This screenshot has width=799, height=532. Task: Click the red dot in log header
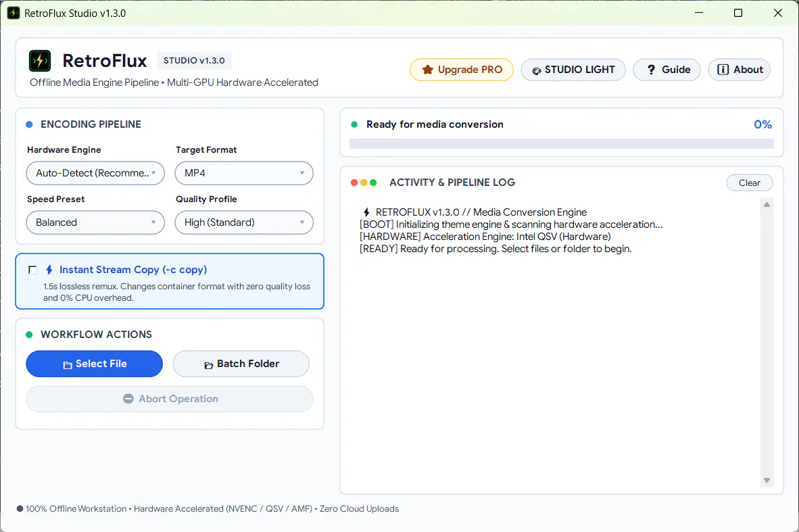(354, 183)
